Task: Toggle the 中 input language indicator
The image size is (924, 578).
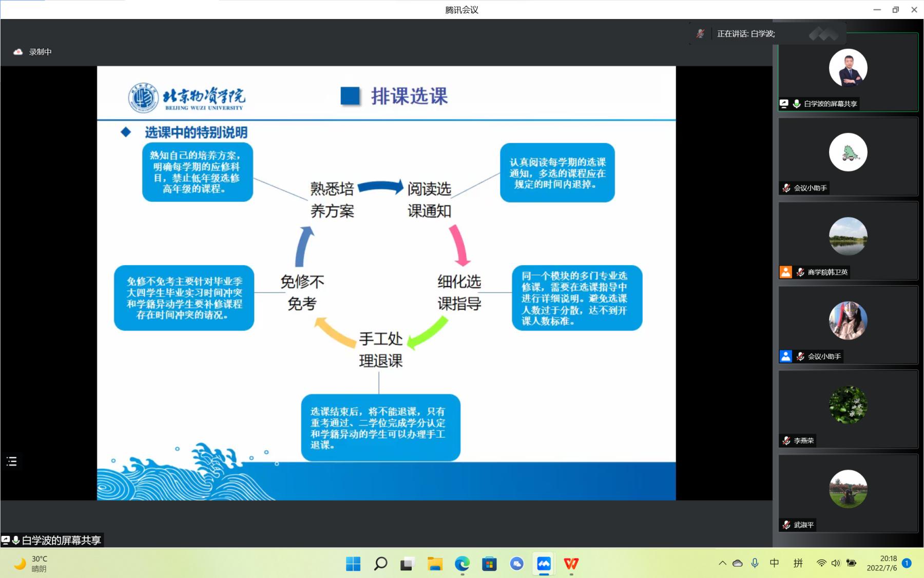Action: point(774,563)
